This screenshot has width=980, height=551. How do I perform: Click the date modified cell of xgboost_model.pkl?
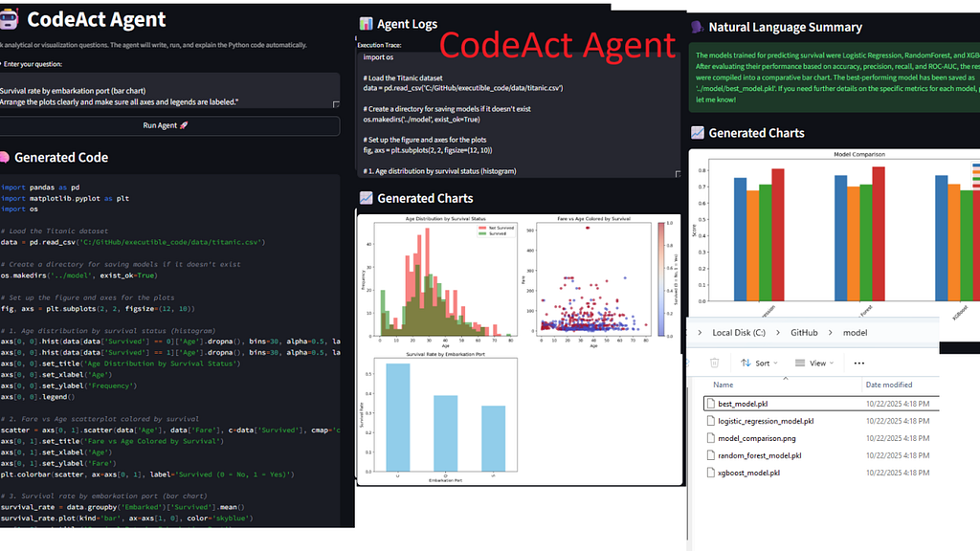pyautogui.click(x=898, y=473)
